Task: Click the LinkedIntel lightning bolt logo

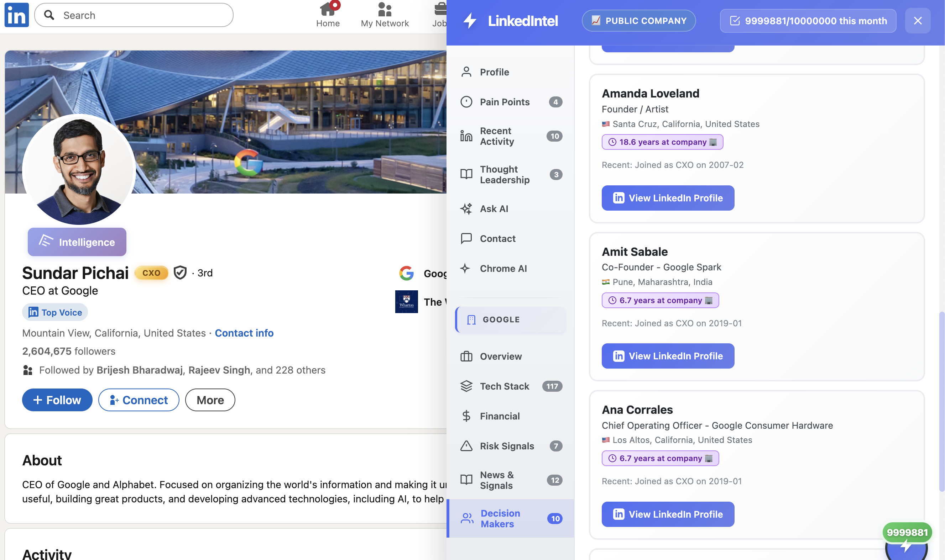Action: [x=470, y=20]
